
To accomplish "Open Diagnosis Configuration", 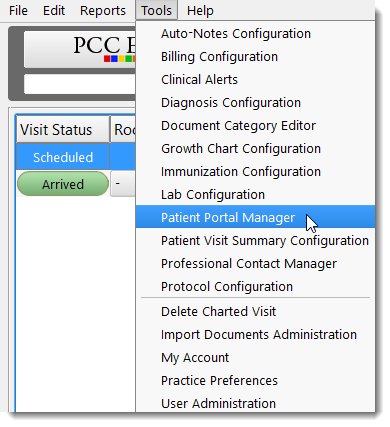I will (255, 103).
